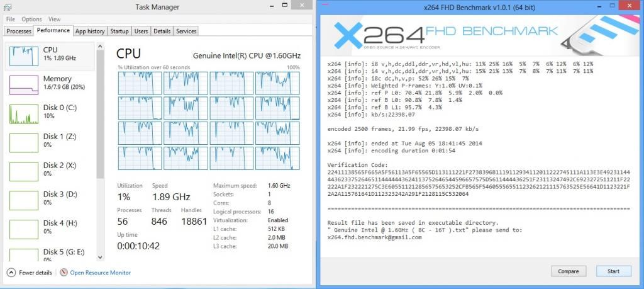Open the Startup tab
This screenshot has height=289, width=644.
tap(119, 31)
